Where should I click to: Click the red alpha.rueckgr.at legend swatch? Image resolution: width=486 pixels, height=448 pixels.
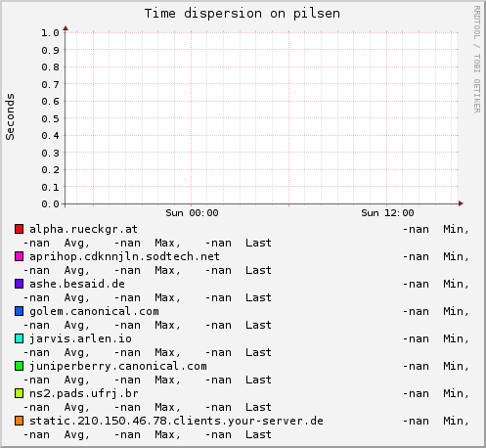tap(19, 229)
